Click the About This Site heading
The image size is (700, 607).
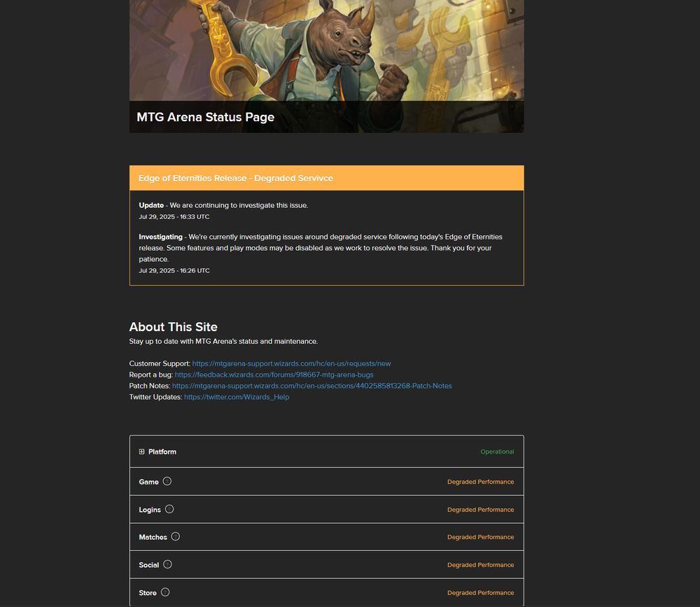click(x=173, y=327)
